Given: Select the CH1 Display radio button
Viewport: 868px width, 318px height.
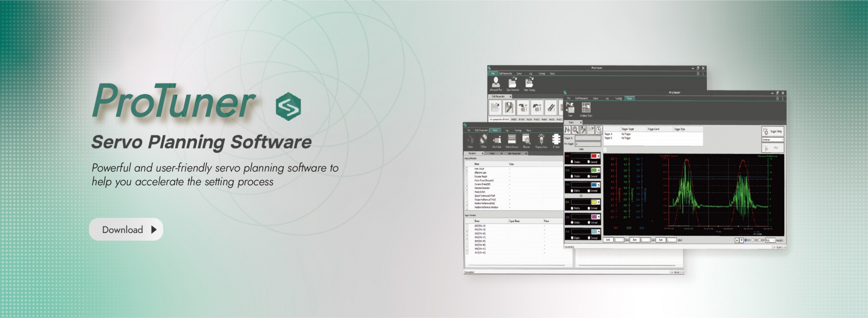Looking at the screenshot, I should coord(572,161).
